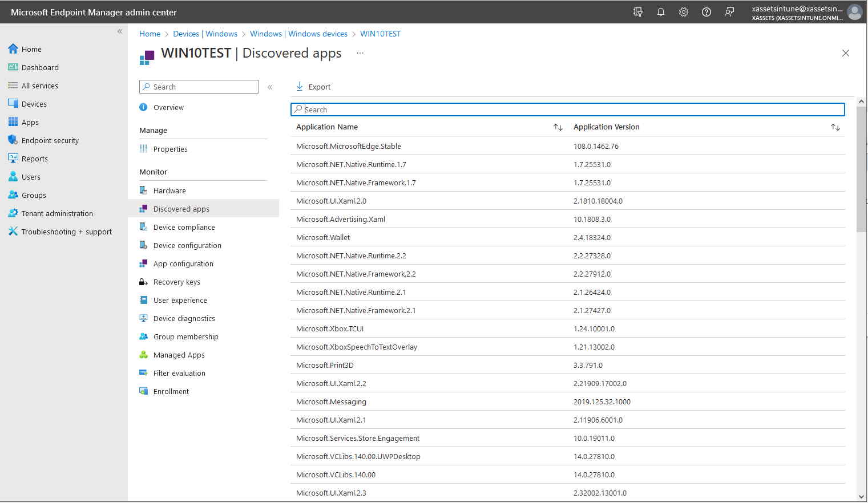Click the search field above the application list
The width and height of the screenshot is (868, 503).
[x=567, y=109]
